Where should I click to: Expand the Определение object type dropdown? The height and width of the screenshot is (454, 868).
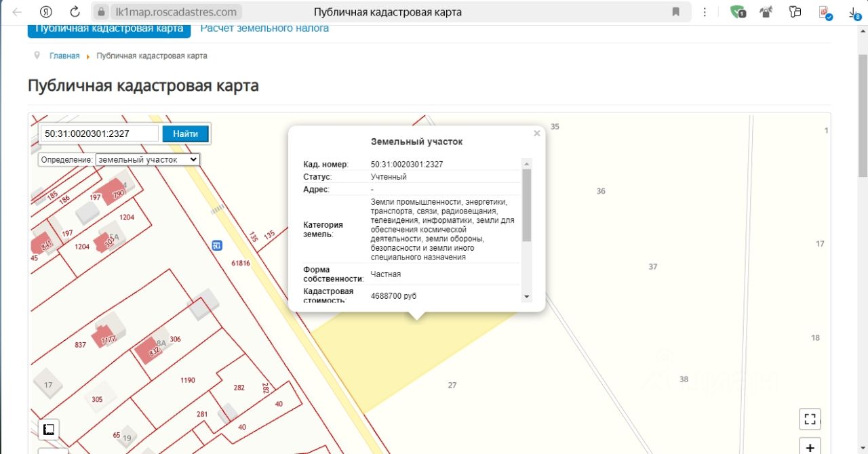point(148,159)
